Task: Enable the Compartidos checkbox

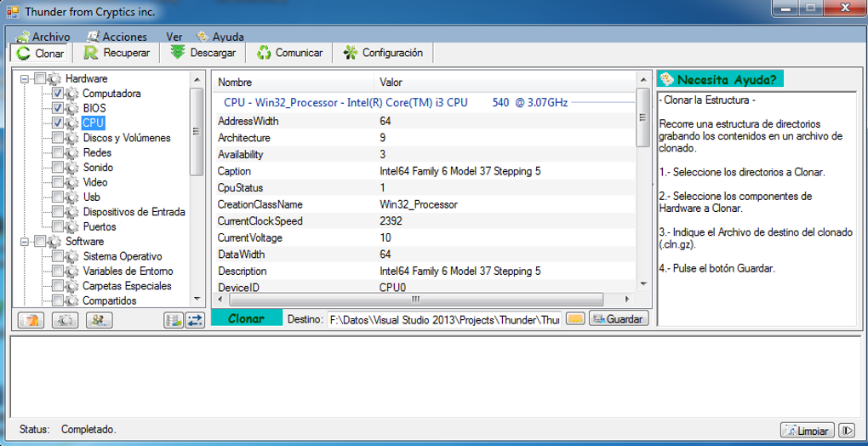Action: [x=58, y=301]
